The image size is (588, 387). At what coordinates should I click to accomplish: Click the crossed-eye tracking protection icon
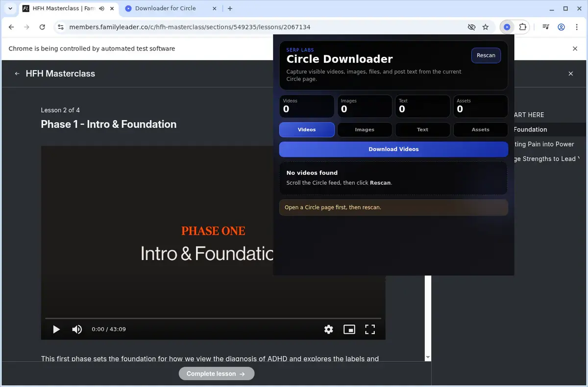[x=471, y=27]
